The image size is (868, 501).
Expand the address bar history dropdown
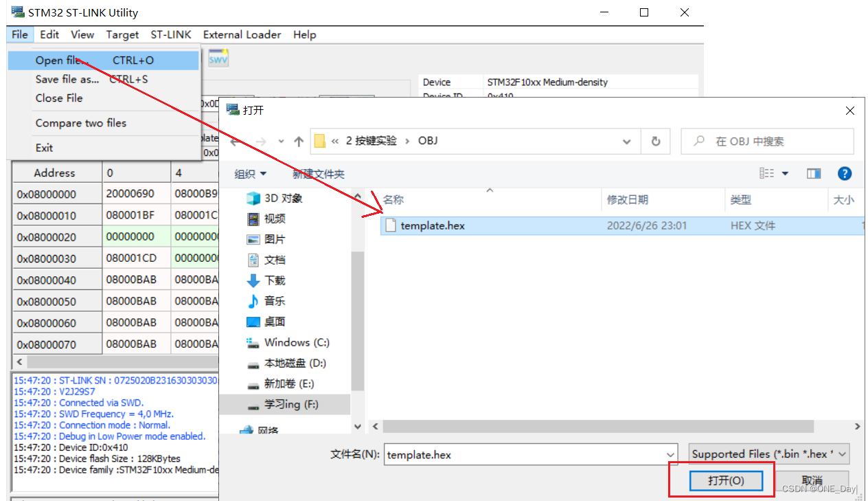(626, 142)
